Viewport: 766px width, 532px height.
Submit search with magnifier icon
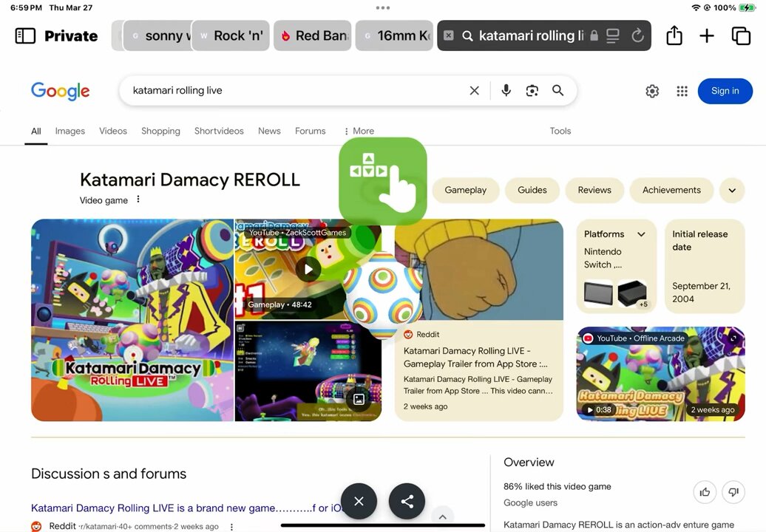tap(558, 90)
